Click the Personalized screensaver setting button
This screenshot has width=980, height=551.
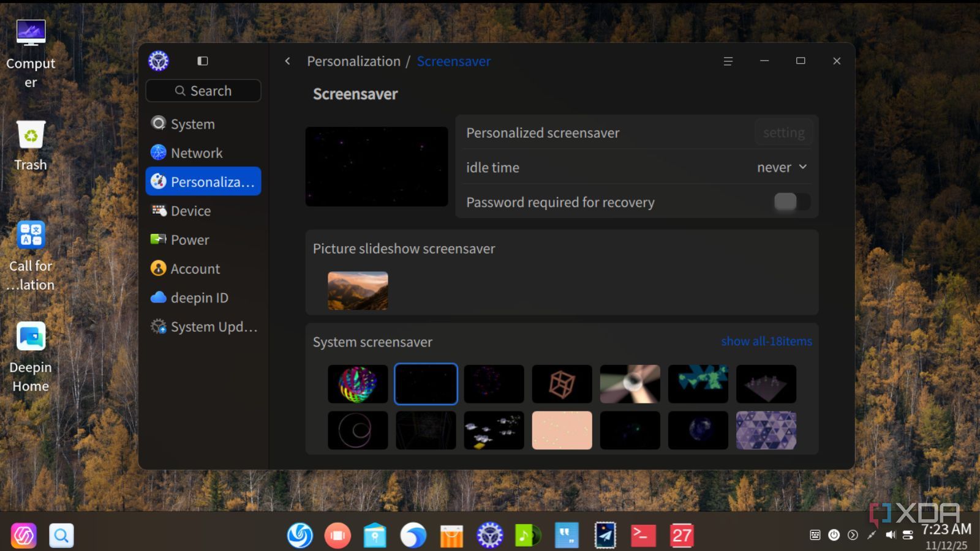pyautogui.click(x=783, y=133)
